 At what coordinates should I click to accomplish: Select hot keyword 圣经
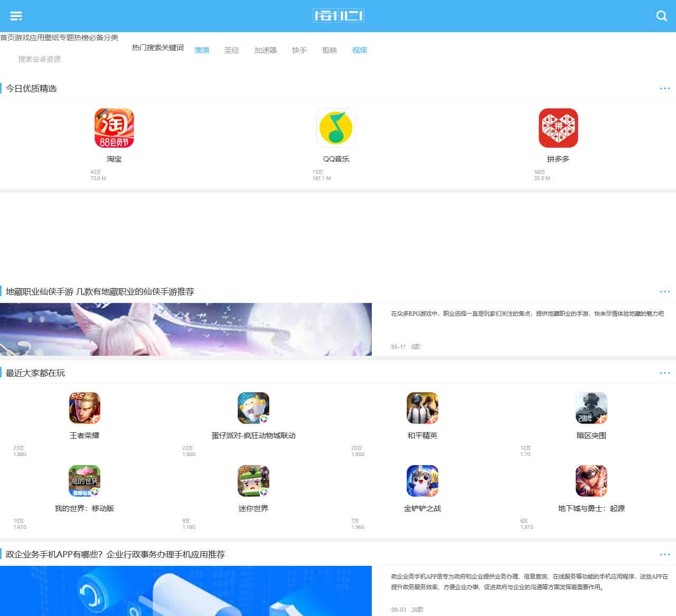231,50
